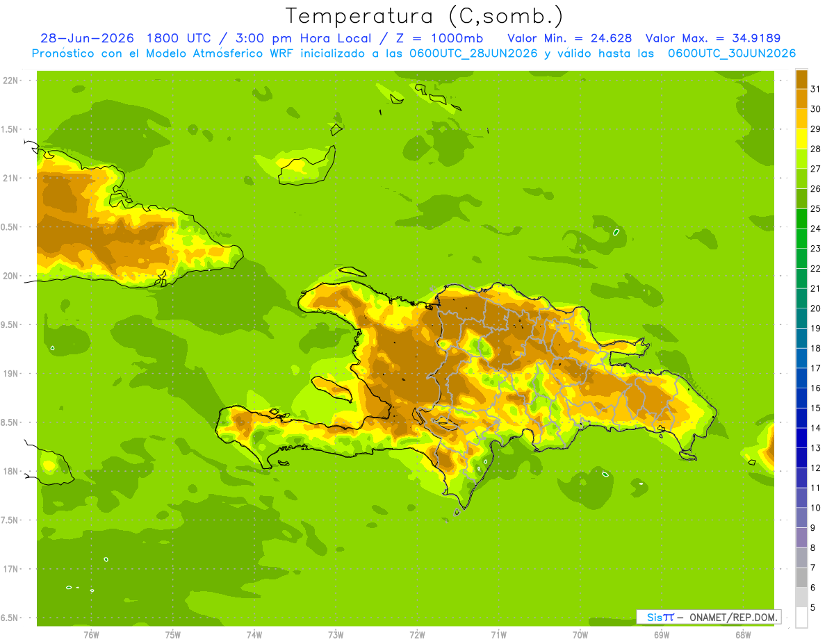Click the '21N' latitude axis label
834x644 pixels.
click(x=10, y=178)
